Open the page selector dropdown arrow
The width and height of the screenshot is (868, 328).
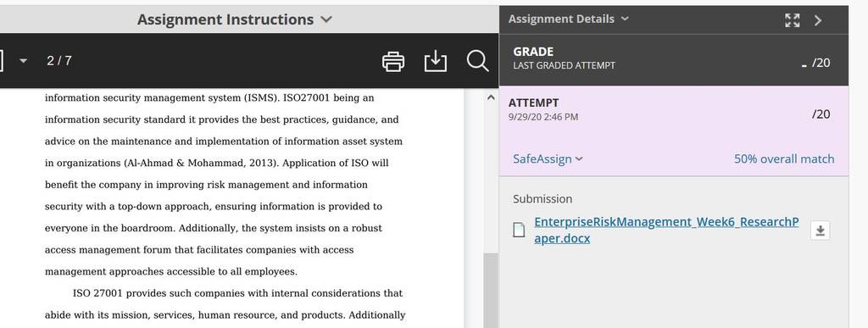[23, 60]
